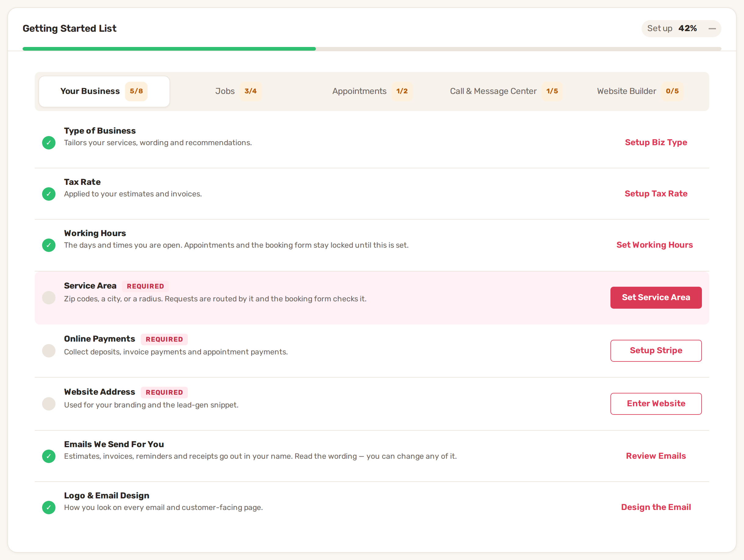Click the green check for Emails We Send For You
The height and width of the screenshot is (560, 744).
pos(49,456)
